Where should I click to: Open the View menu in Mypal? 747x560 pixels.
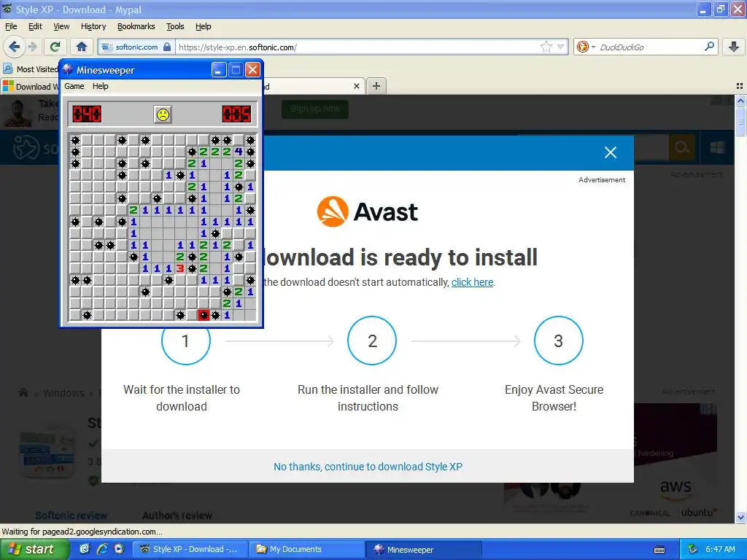tap(61, 26)
